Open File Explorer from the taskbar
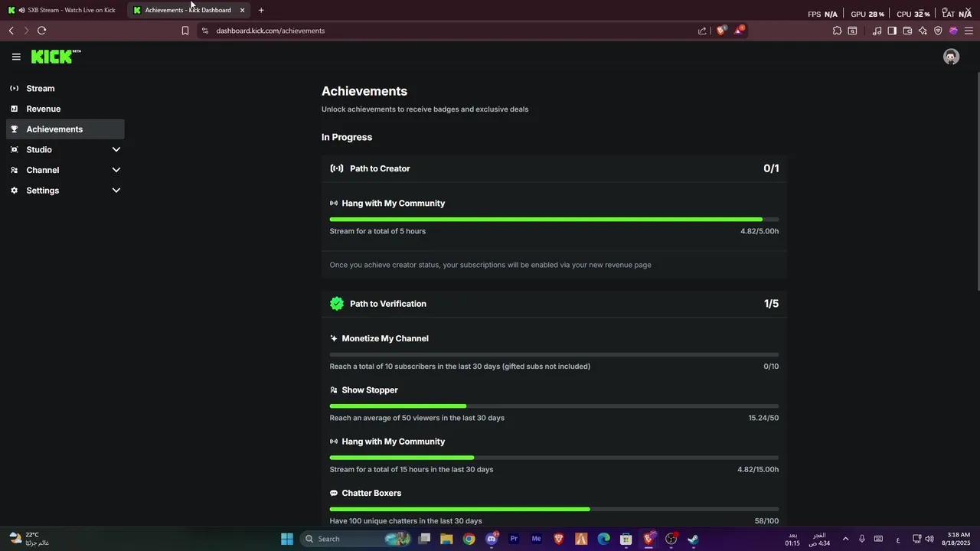Image resolution: width=980 pixels, height=551 pixels. (x=446, y=539)
